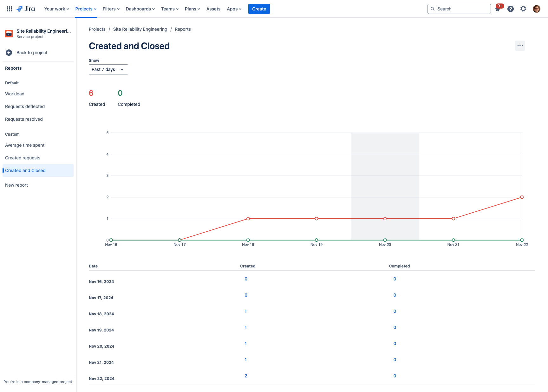Expand the Filters menu
This screenshot has height=392, width=548.
pyautogui.click(x=111, y=9)
